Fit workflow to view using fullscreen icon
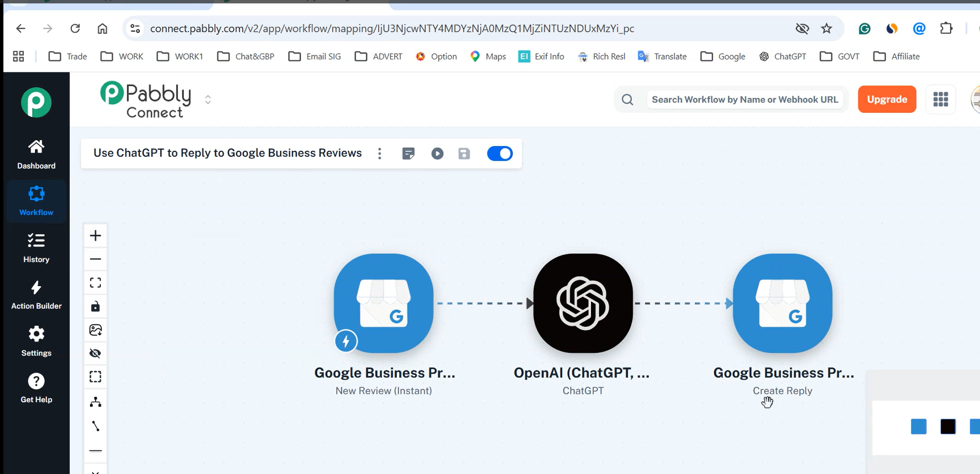Screen dimensions: 980x474 click(x=95, y=283)
